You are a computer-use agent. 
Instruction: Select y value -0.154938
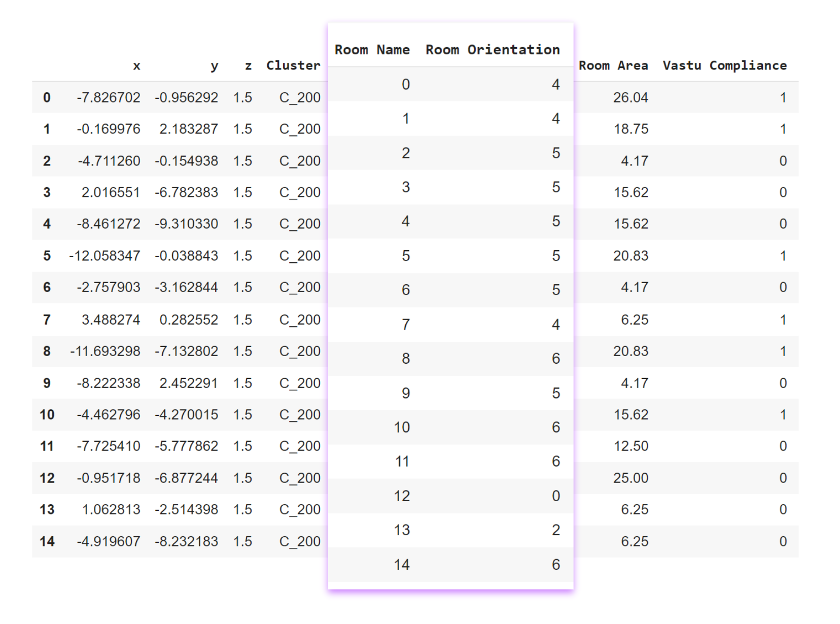(186, 161)
